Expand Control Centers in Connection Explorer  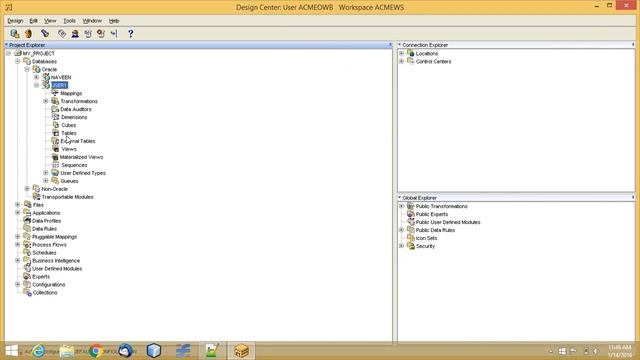tap(401, 61)
